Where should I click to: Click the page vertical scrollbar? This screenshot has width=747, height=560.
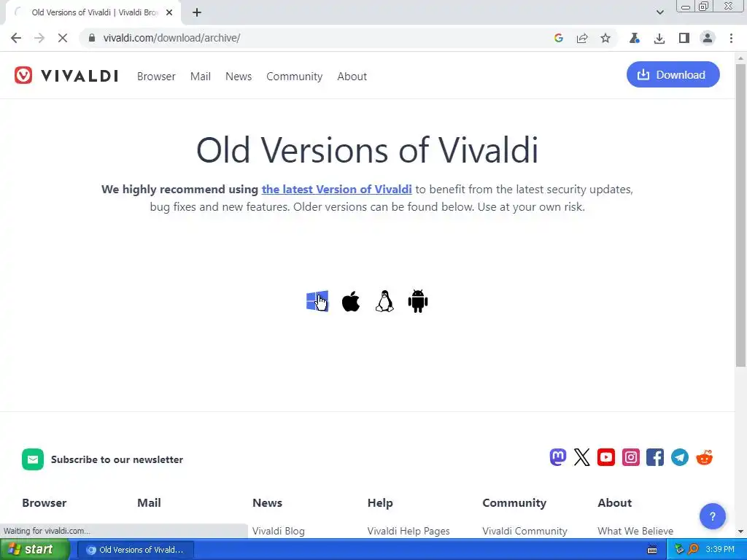[740, 214]
